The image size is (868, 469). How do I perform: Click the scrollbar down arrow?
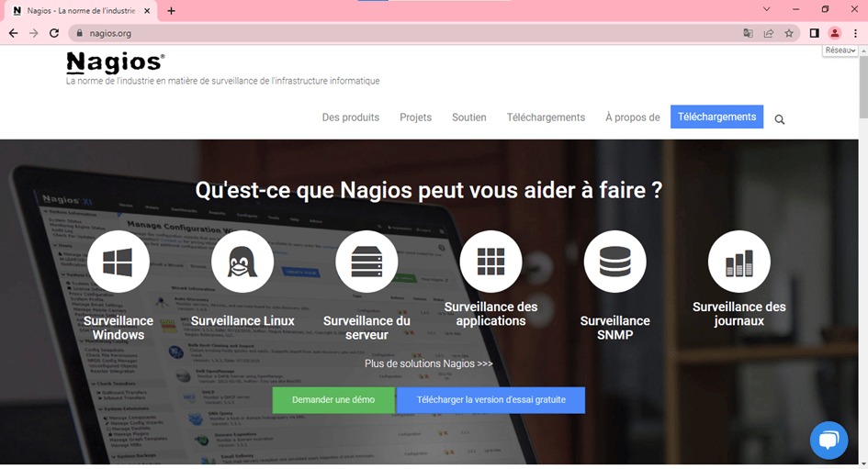(863, 464)
